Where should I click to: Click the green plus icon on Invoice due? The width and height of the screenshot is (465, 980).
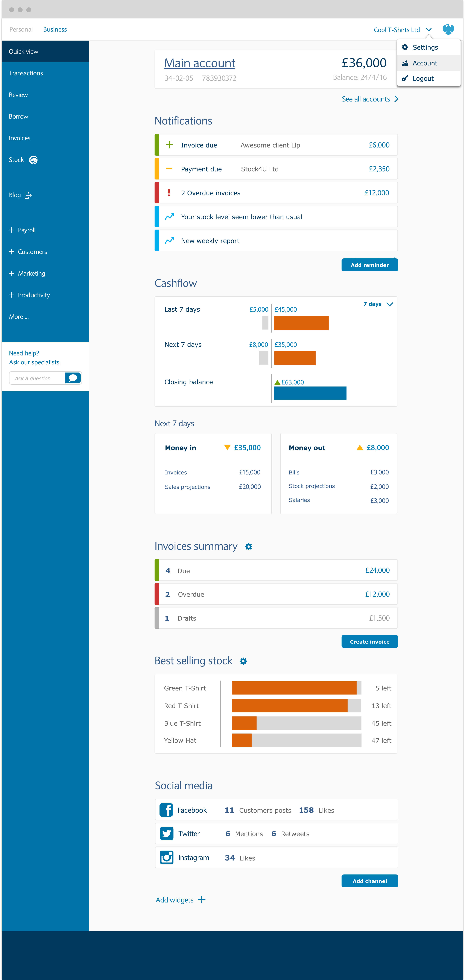[169, 145]
